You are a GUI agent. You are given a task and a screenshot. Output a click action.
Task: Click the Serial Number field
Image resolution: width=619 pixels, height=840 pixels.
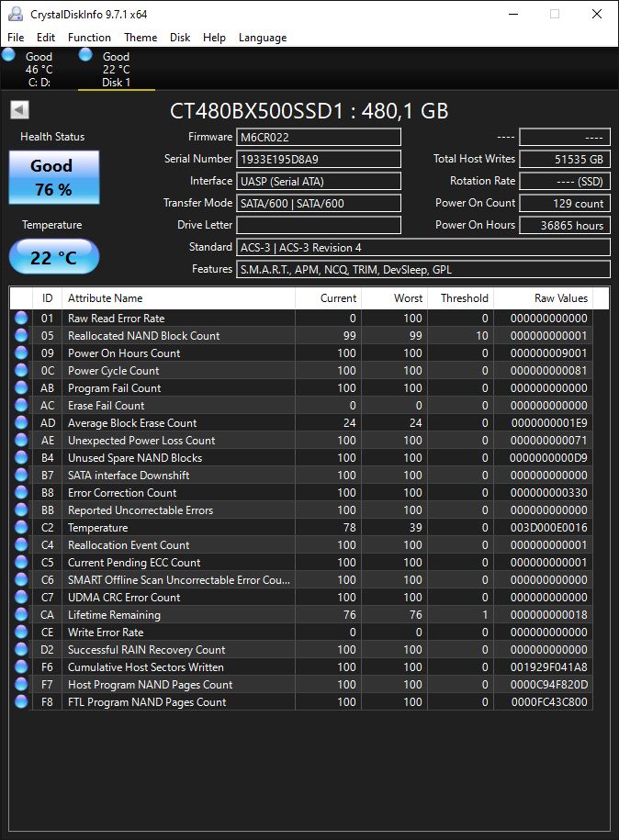tap(319, 159)
